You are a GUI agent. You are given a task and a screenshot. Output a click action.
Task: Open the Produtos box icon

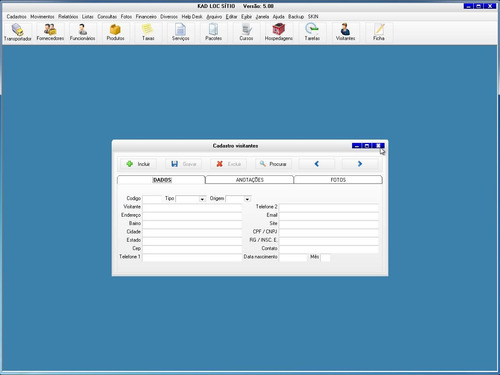point(115,32)
